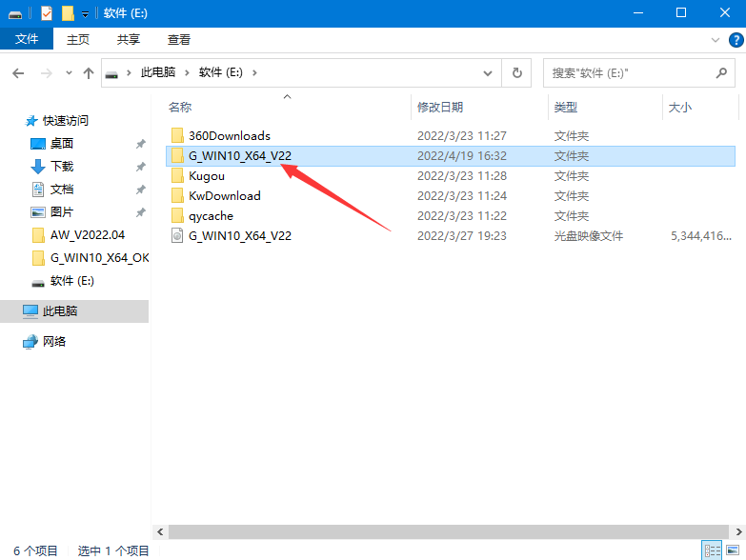Open 桌面 in the navigation pane

point(62,144)
